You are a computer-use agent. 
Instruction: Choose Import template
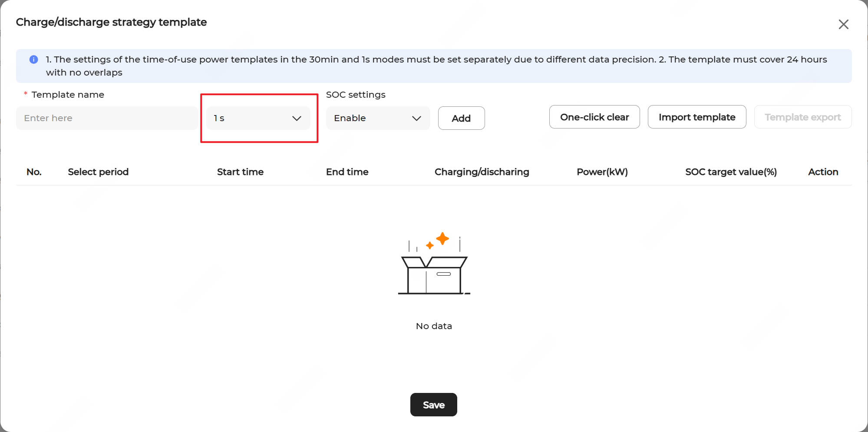[696, 117]
